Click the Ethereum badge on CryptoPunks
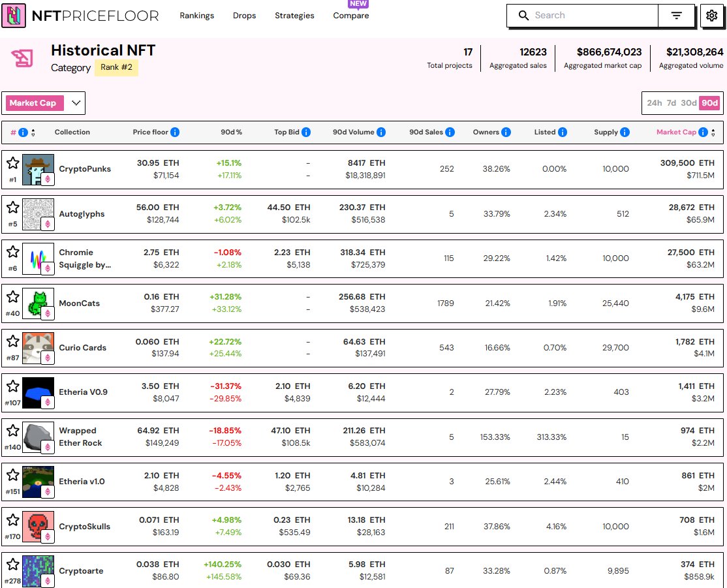727x588 pixels. point(47,179)
